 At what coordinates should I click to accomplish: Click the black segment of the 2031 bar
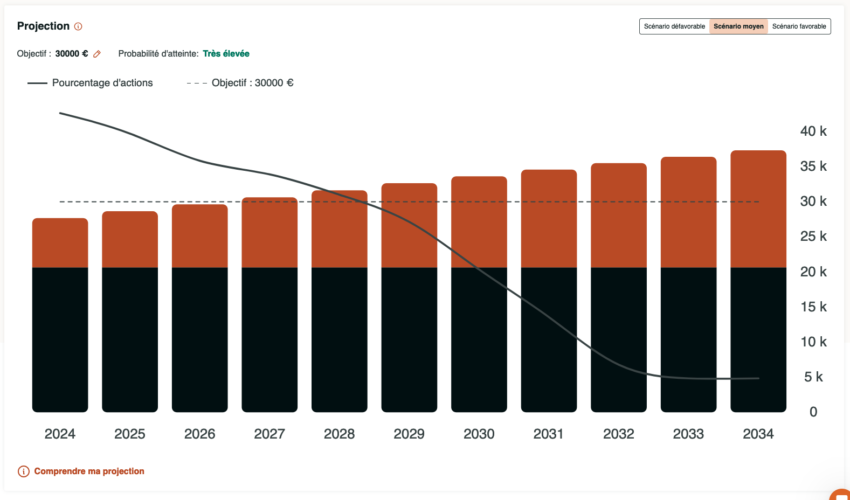549,340
